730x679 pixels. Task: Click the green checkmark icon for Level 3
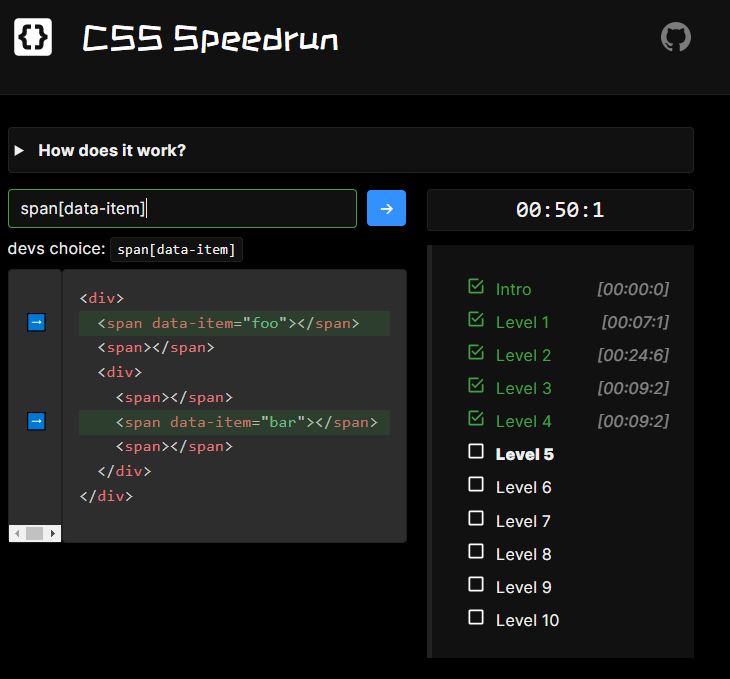[476, 386]
